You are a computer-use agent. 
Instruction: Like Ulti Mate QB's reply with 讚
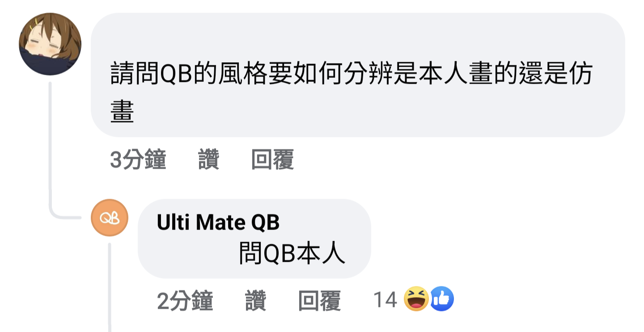pos(256,300)
